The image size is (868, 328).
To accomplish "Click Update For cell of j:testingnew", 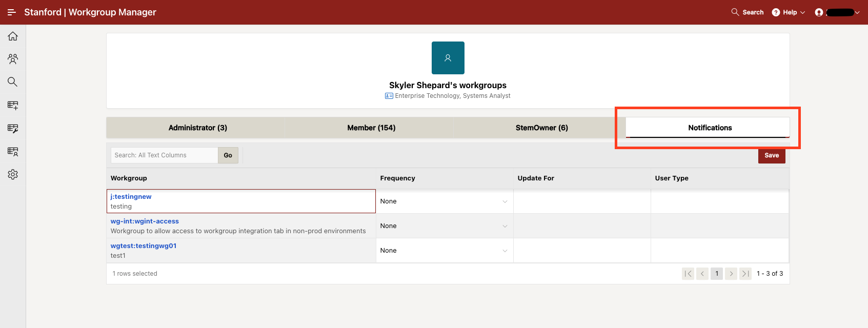I will pos(582,201).
